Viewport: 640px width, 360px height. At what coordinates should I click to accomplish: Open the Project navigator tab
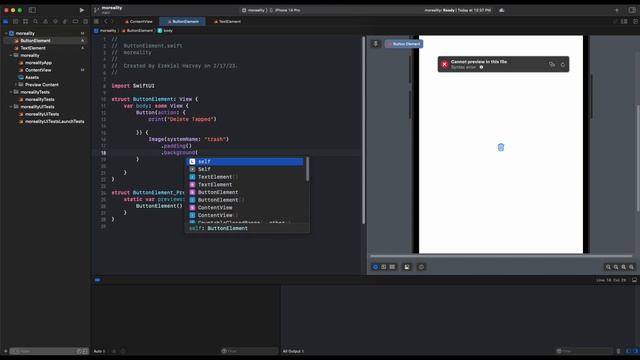pyautogui.click(x=6, y=21)
